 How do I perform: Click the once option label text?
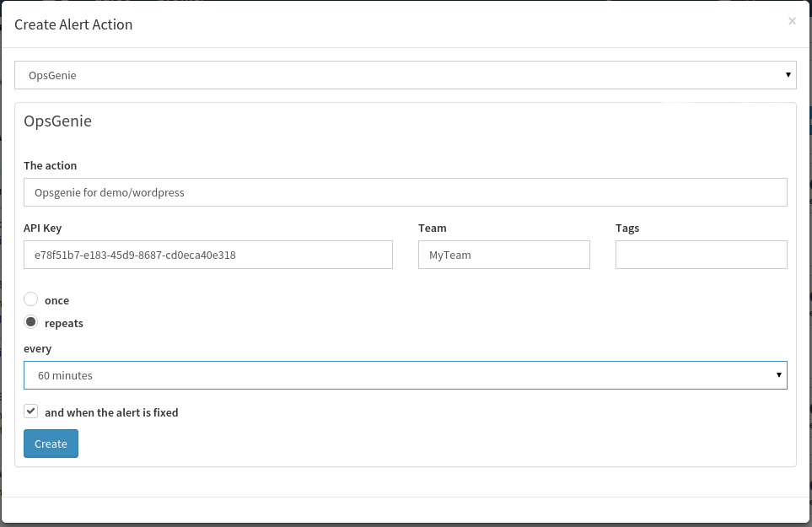[57, 301]
